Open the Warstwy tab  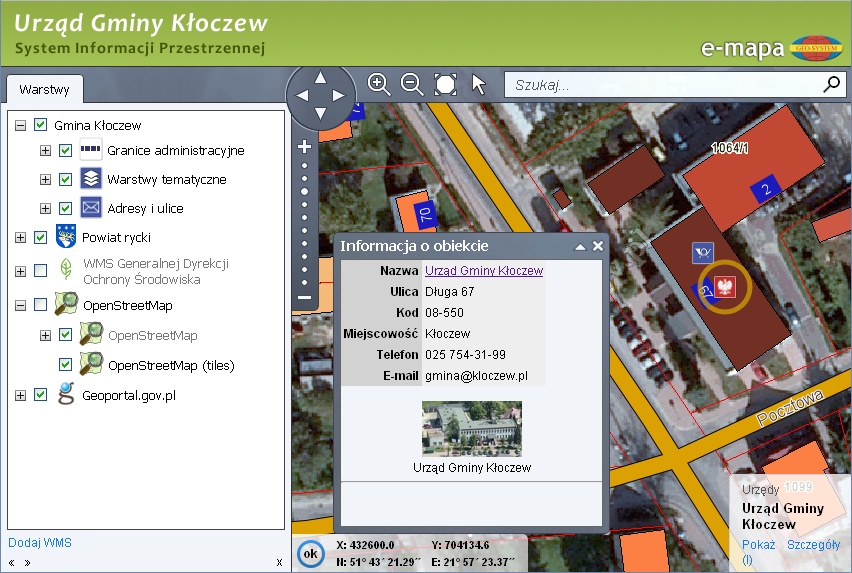pyautogui.click(x=45, y=90)
